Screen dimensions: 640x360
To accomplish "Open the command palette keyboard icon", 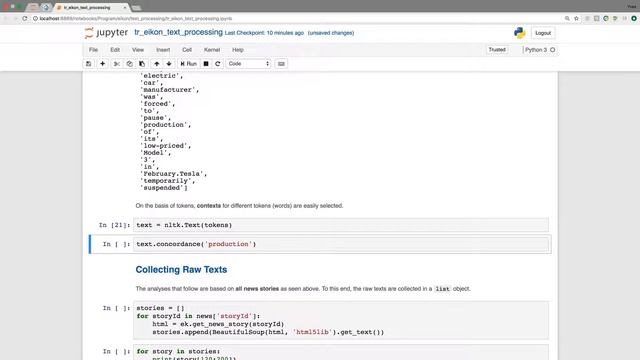I will click(281, 64).
